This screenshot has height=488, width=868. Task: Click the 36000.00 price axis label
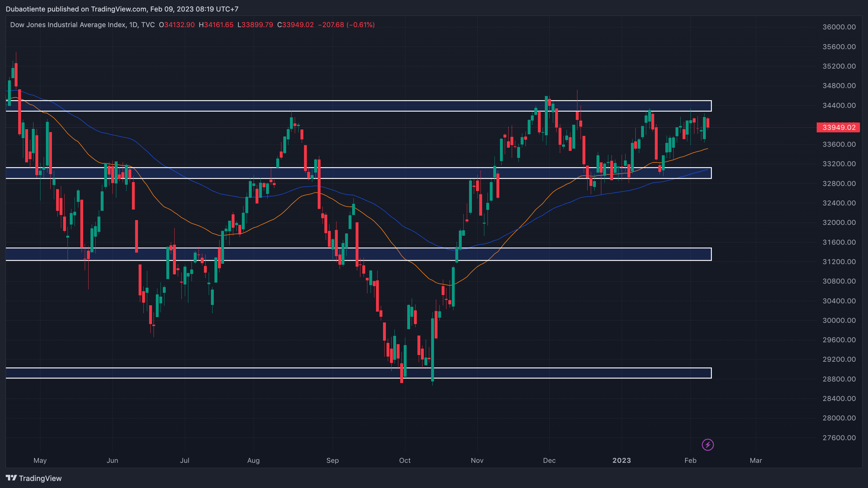click(x=839, y=27)
